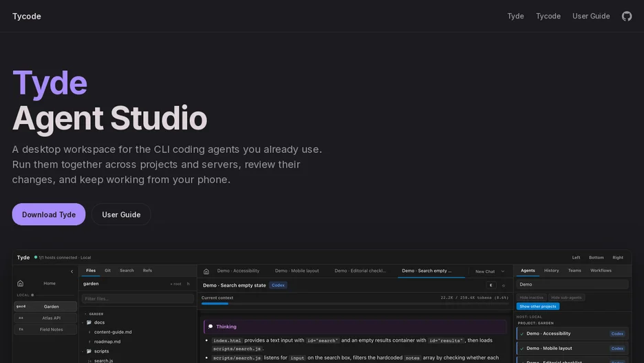
Task: Open the Tycode link in top navigation
Action: (548, 16)
